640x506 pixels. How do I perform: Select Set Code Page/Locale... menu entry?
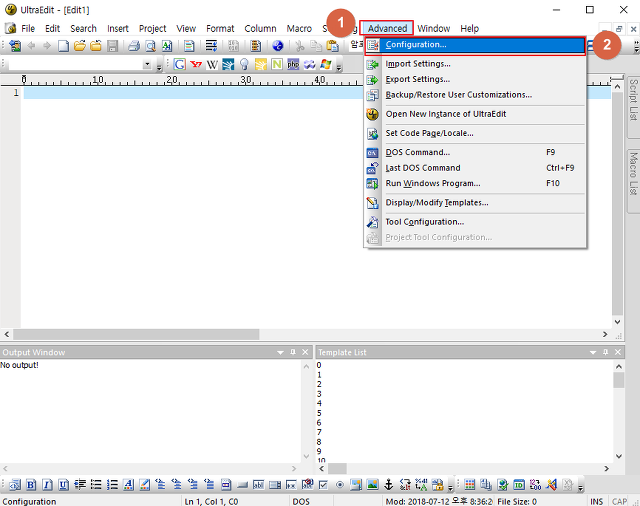pos(475,133)
